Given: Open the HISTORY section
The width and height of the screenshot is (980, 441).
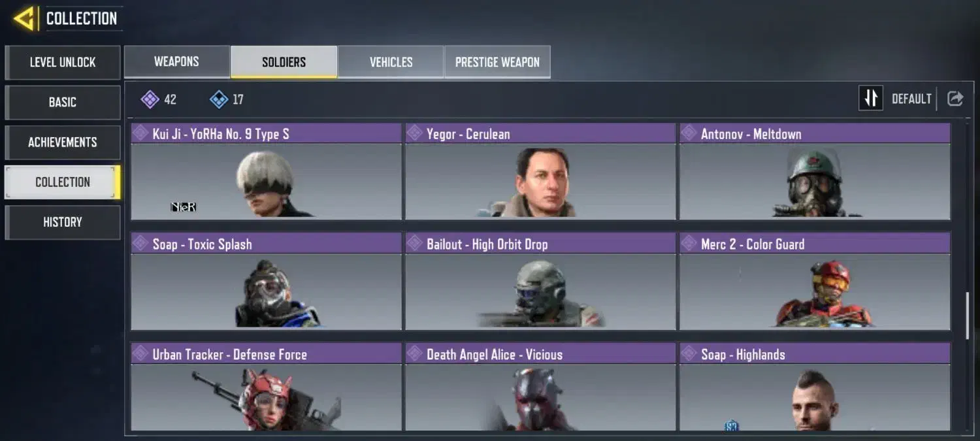Looking at the screenshot, I should (x=63, y=222).
